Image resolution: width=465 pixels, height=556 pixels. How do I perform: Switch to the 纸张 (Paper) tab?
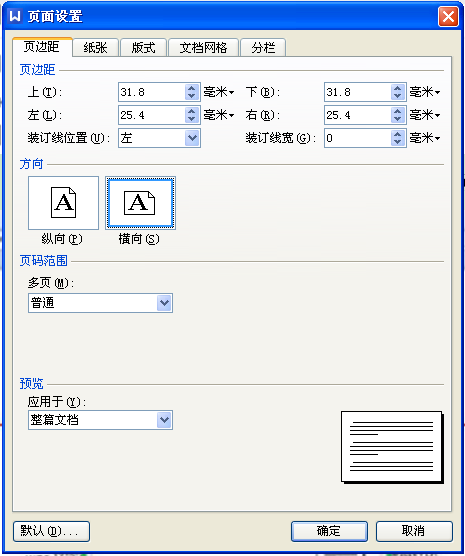point(95,48)
